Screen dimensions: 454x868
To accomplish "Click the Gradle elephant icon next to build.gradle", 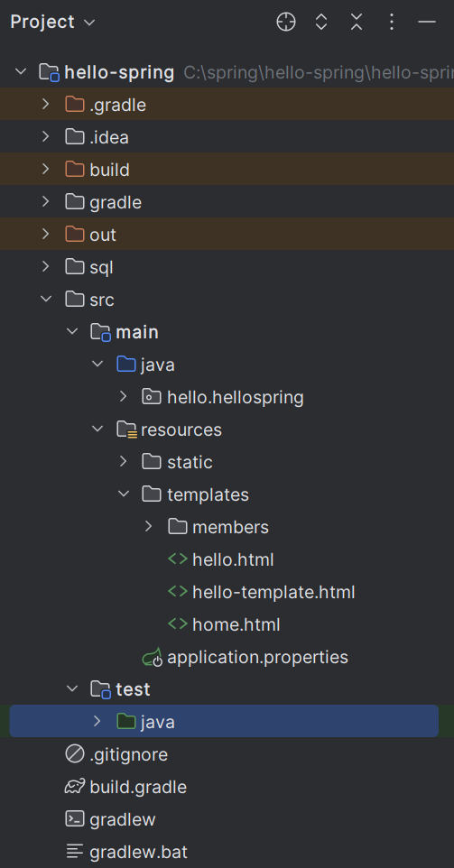I will coord(75,787).
